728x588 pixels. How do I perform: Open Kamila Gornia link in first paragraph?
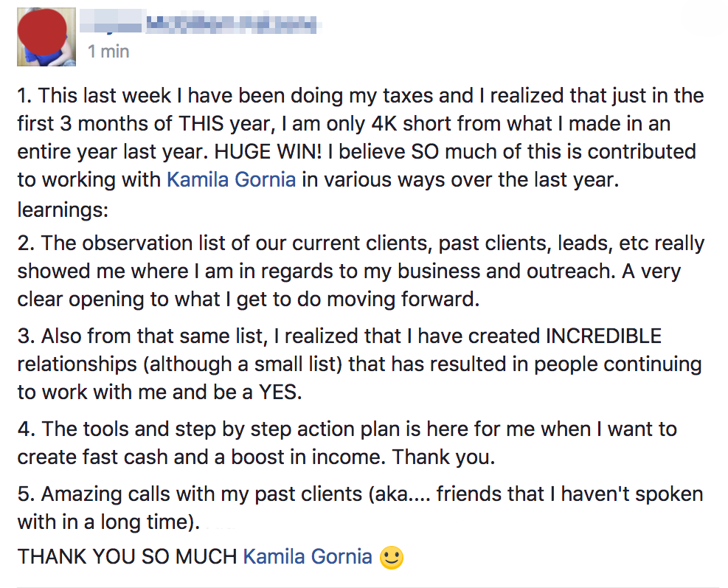(231, 180)
